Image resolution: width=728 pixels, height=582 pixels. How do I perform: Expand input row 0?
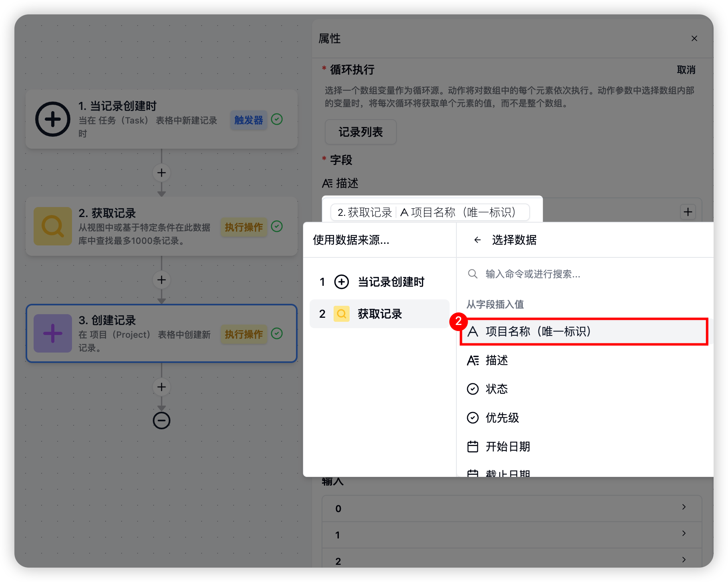[512, 508]
